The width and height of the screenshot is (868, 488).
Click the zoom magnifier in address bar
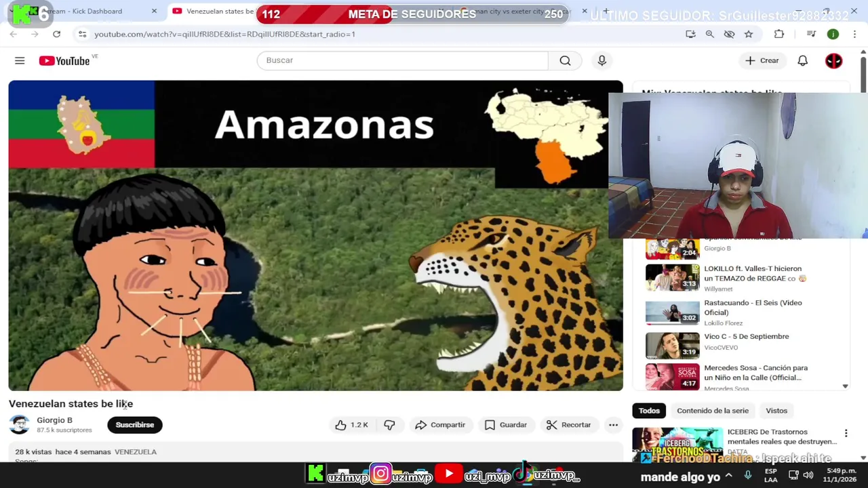coord(709,34)
